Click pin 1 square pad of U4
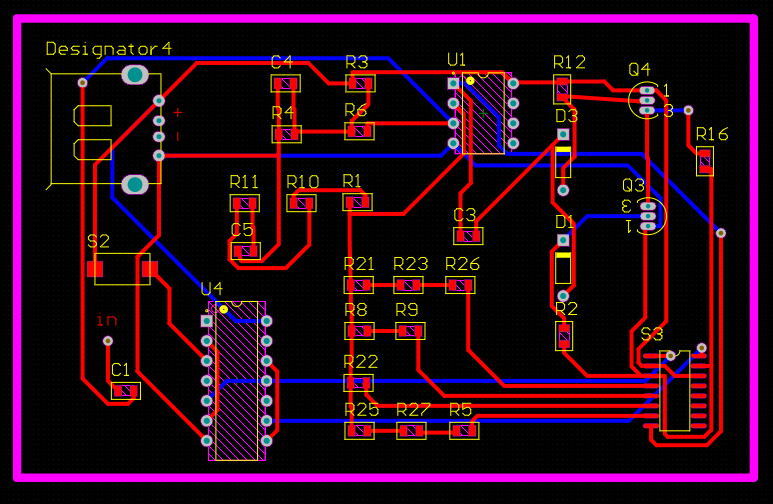 pos(207,321)
